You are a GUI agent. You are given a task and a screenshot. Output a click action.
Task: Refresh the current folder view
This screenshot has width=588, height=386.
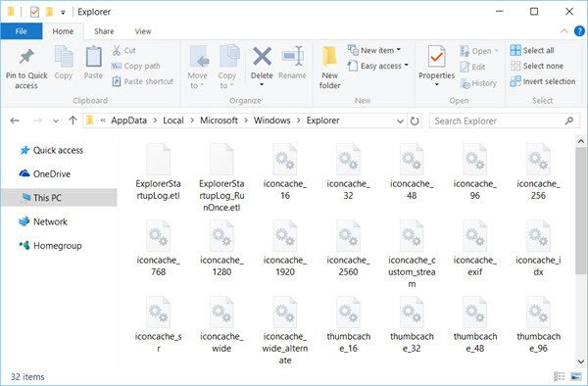415,121
